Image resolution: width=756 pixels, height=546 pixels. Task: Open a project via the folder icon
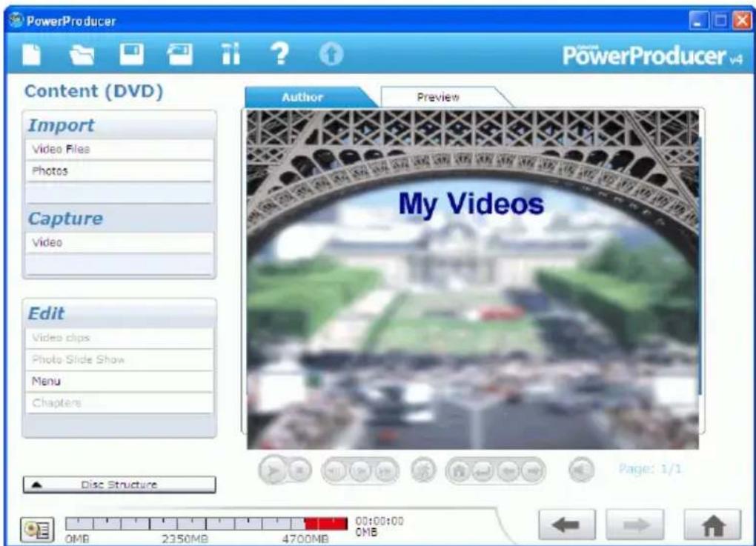click(x=82, y=55)
